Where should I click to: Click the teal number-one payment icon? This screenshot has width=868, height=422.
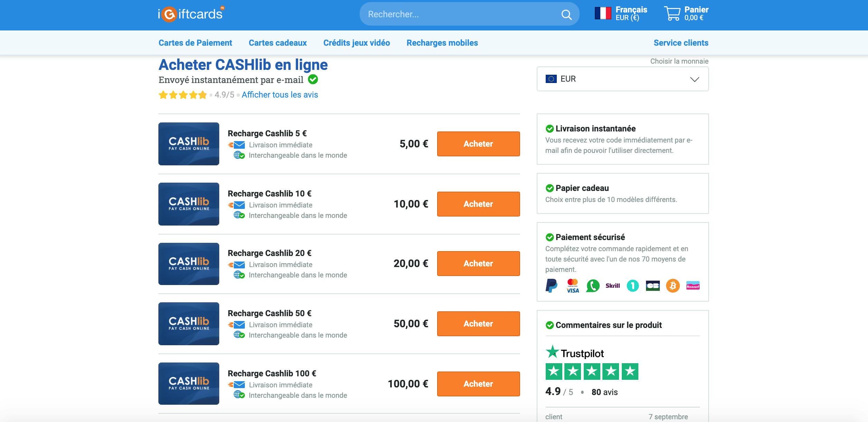633,286
